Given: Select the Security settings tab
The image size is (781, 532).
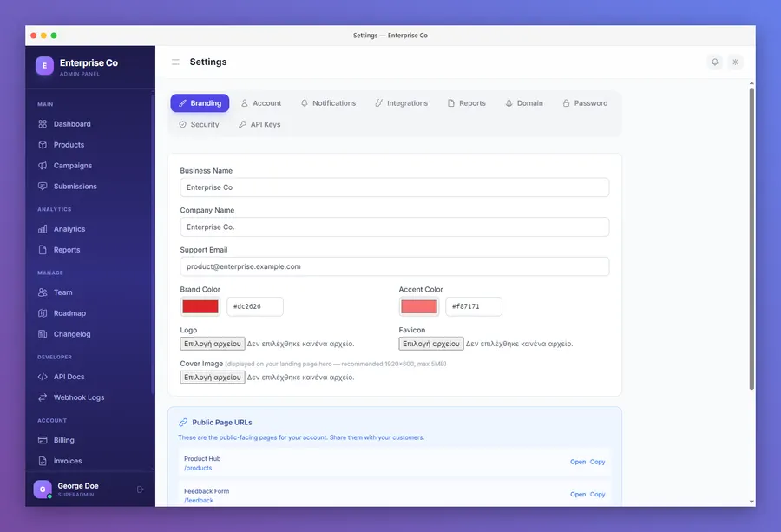Looking at the screenshot, I should 200,124.
